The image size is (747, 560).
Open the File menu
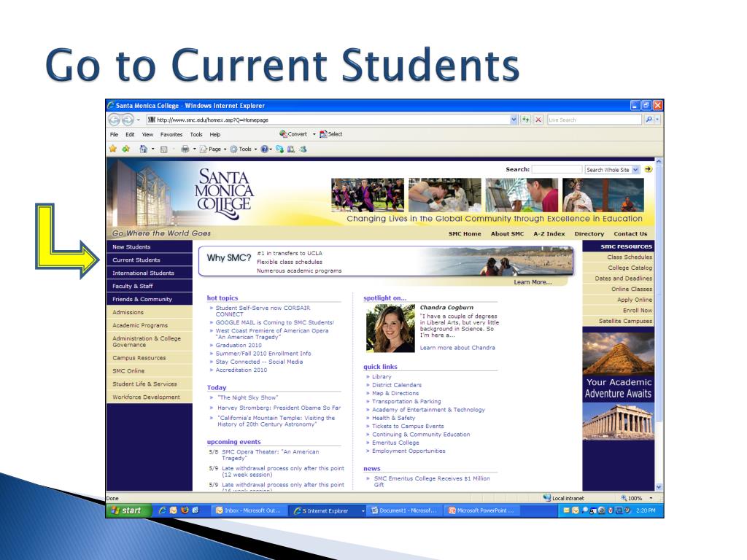point(114,135)
